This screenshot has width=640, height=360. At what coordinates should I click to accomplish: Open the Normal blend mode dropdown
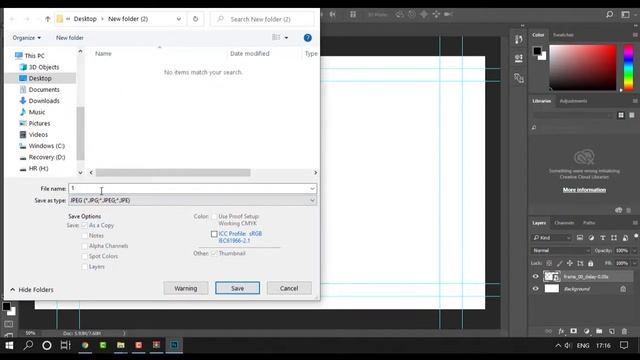[x=561, y=251]
